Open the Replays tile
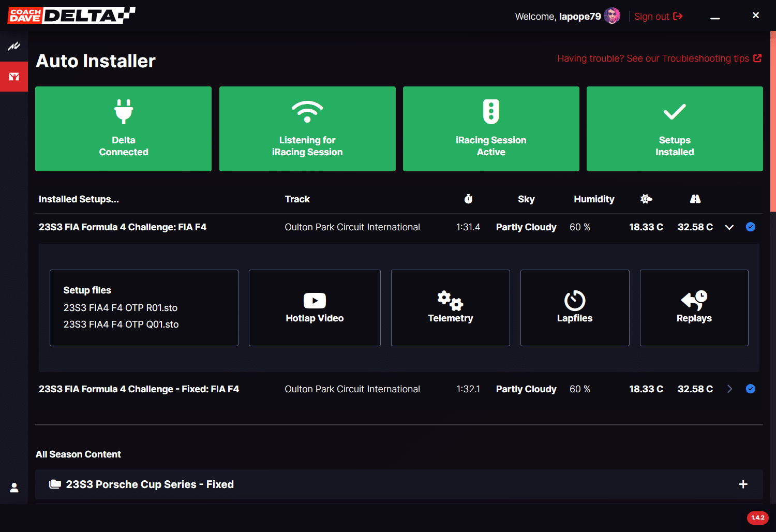Viewport: 776px width, 532px height. (x=694, y=308)
